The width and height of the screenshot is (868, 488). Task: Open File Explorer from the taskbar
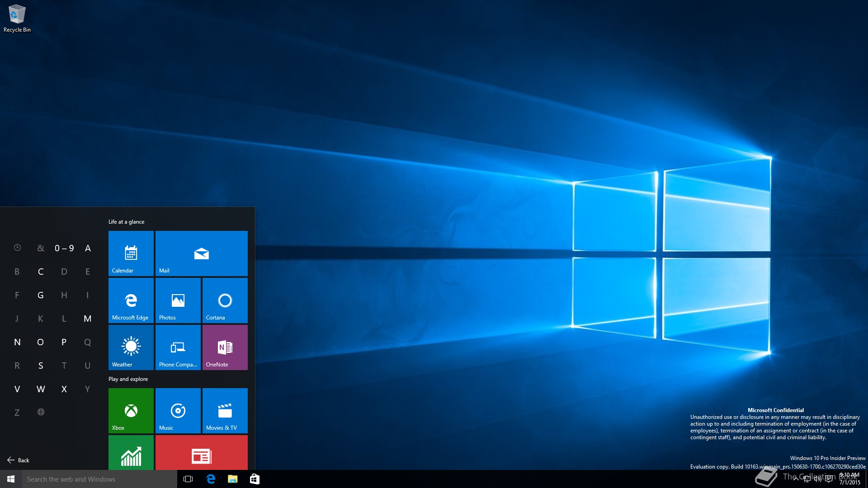(232, 479)
